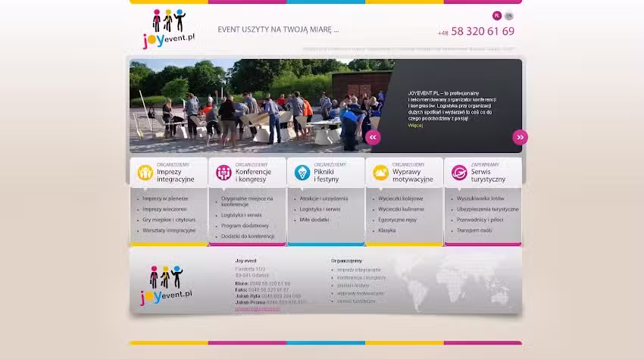This screenshot has width=644, height=359.
Task: Open Wycieczki kulinarne link
Action: coord(401,209)
